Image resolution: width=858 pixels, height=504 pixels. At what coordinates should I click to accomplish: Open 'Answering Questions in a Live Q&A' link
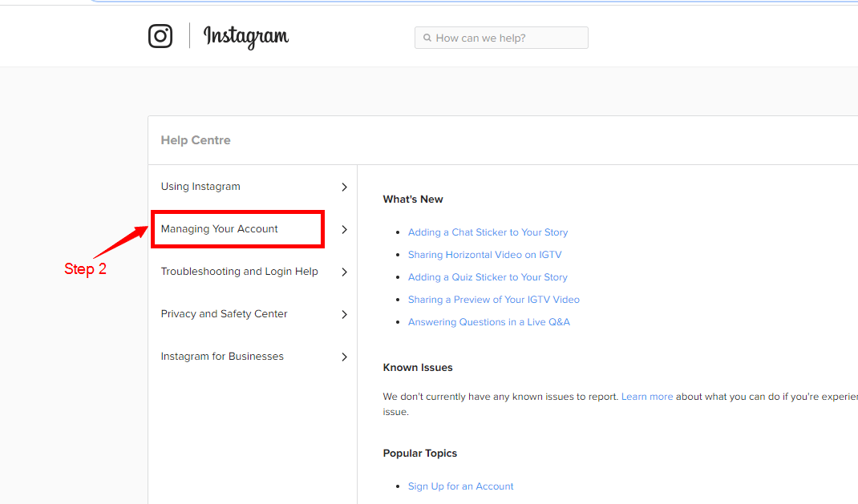coord(488,322)
